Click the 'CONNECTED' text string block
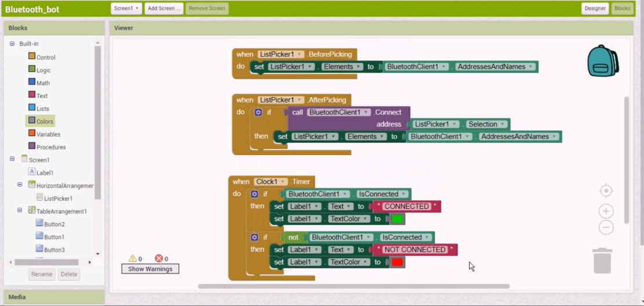The width and height of the screenshot is (644, 306). tap(407, 207)
